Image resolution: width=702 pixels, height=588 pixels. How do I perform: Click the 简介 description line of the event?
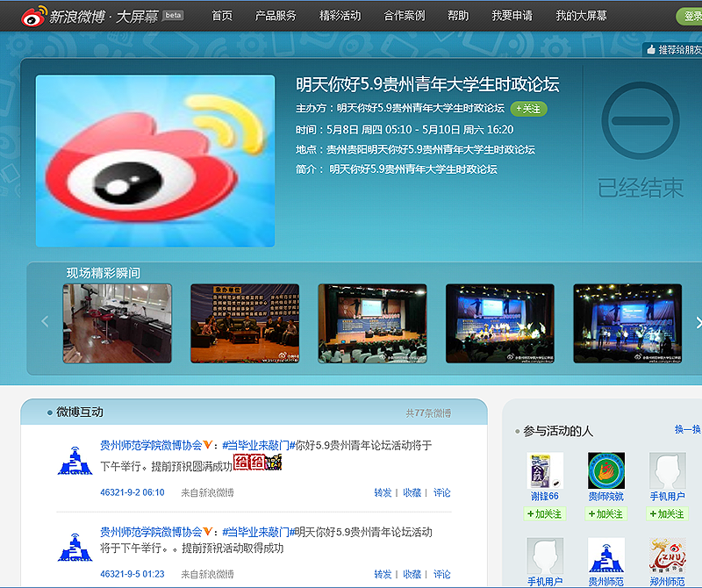click(397, 169)
